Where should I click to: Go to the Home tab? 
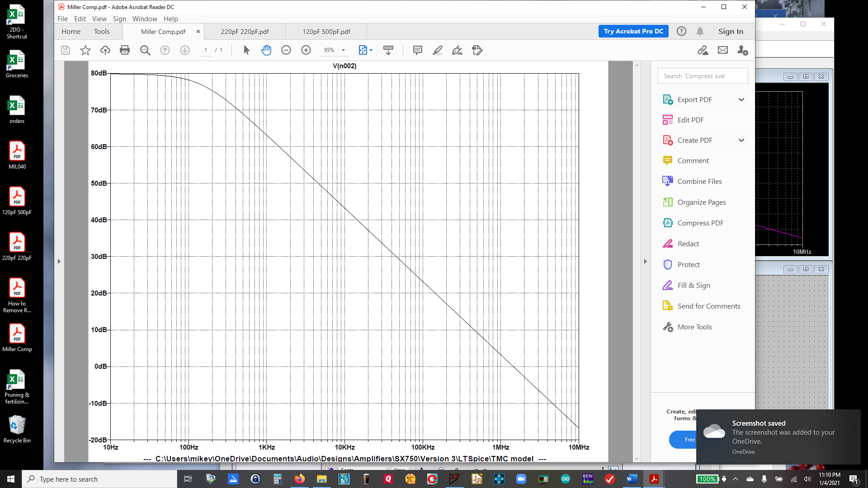pos(71,31)
